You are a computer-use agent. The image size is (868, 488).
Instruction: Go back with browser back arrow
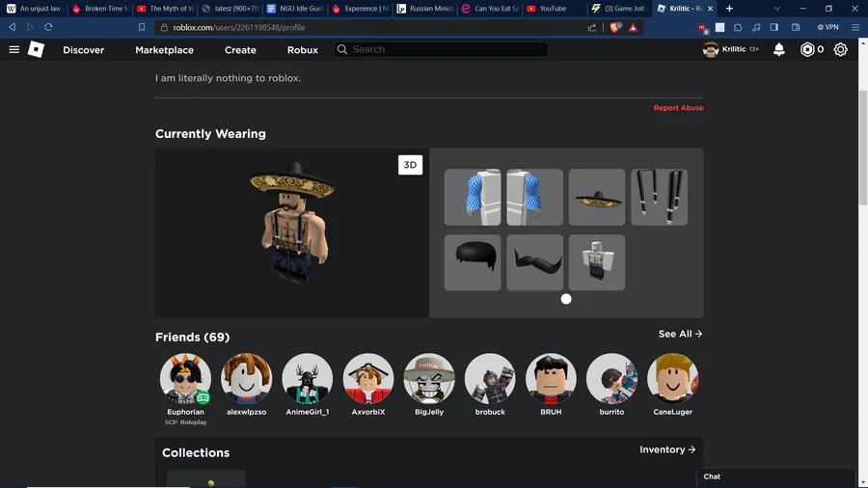point(13,27)
